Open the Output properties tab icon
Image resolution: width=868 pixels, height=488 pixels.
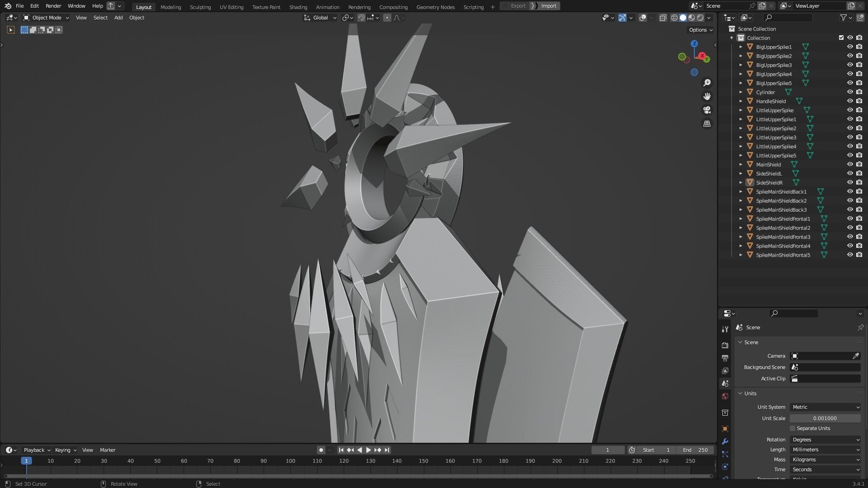[725, 358]
